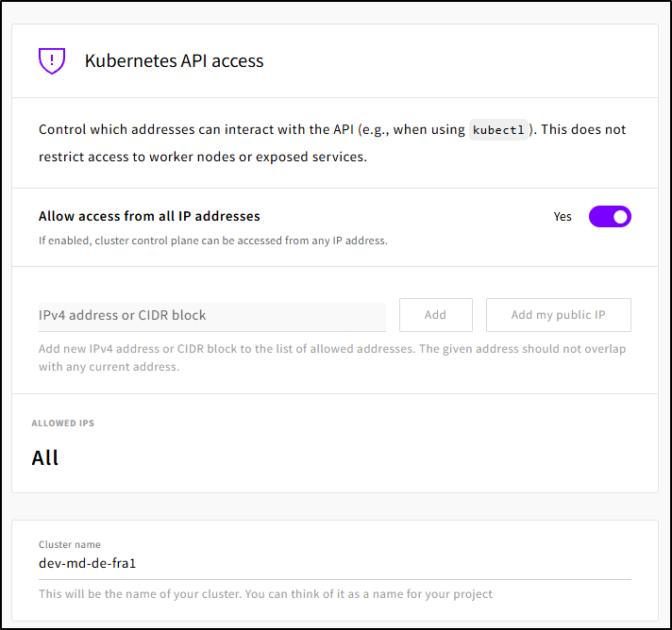Click the Add my public IP button
This screenshot has height=630, width=672.
tap(558, 315)
